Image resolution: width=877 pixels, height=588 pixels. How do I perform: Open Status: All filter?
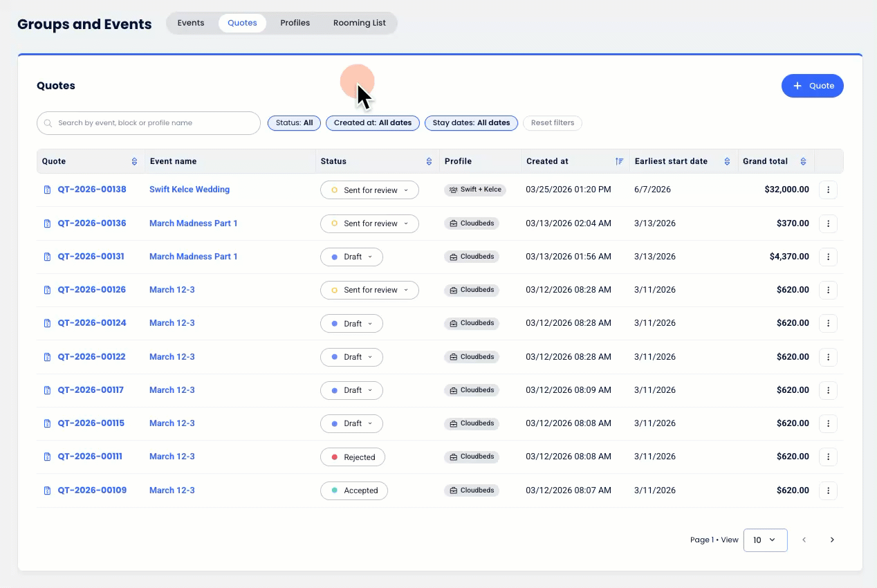(294, 123)
